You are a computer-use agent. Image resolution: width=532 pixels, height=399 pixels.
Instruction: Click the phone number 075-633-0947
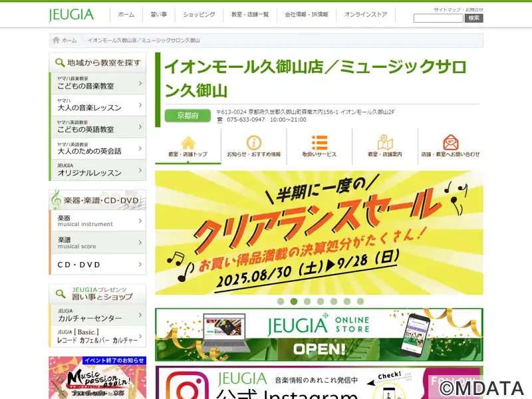(246, 120)
